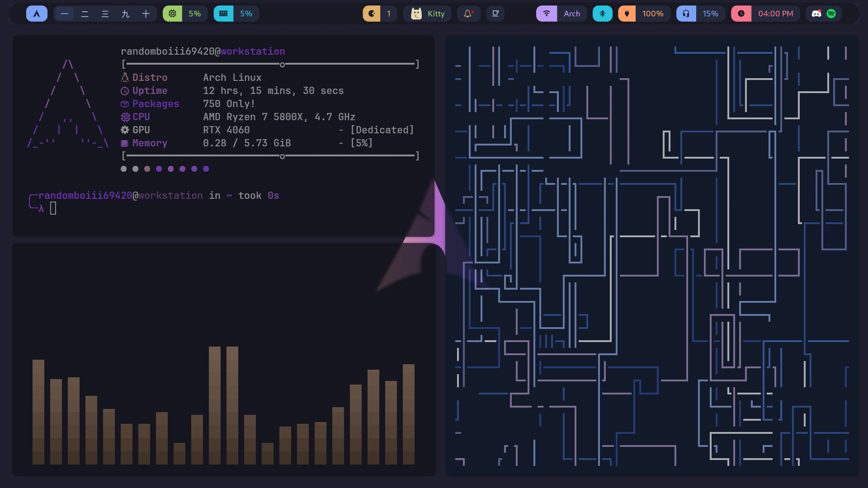The height and width of the screenshot is (488, 868).
Task: Open the Arch launcher logo button
Action: pyautogui.click(x=37, y=14)
